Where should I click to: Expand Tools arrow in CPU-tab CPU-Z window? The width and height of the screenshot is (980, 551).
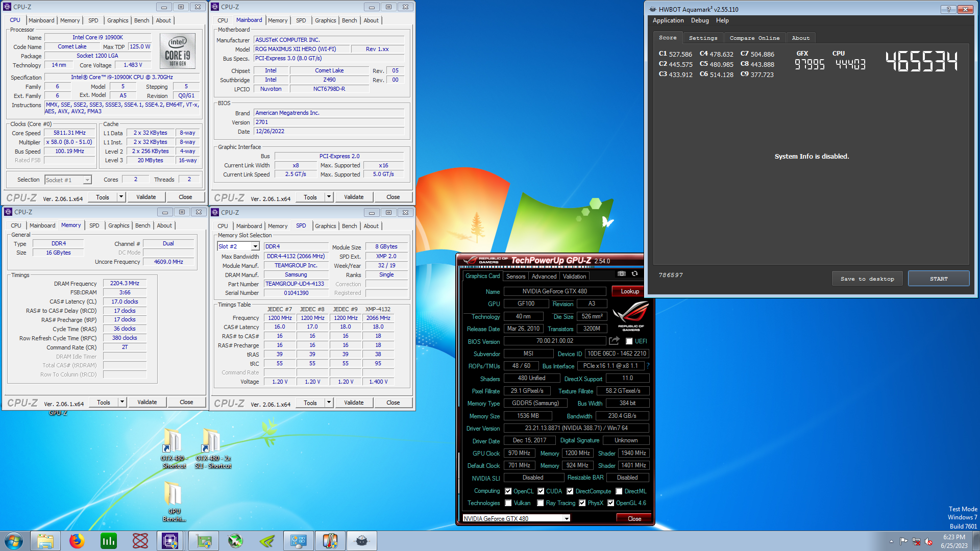pos(121,197)
